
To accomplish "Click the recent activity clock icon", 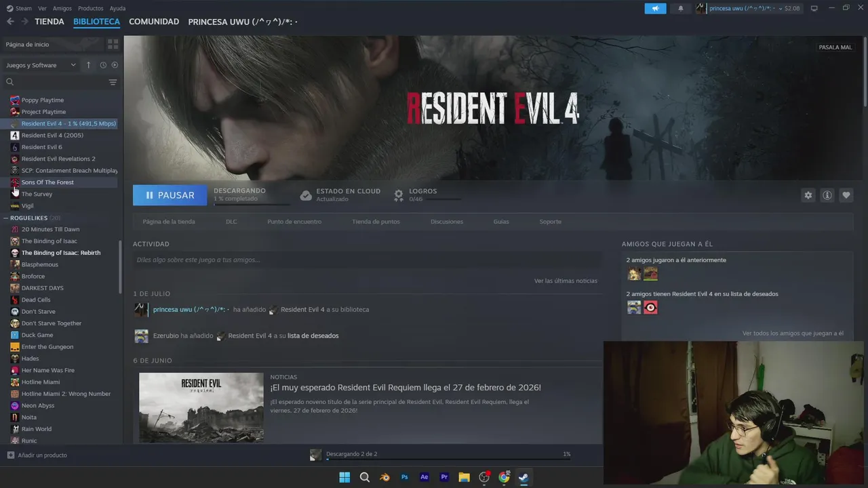I will (x=103, y=65).
